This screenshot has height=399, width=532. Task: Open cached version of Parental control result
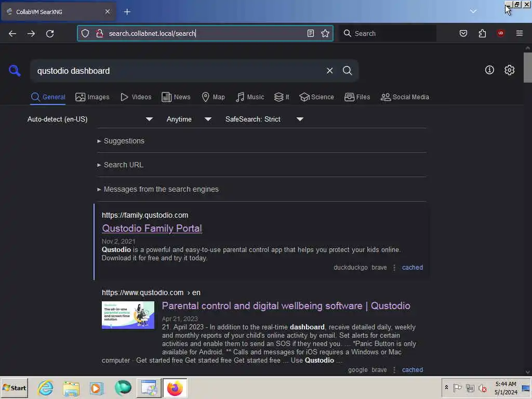[412, 370]
